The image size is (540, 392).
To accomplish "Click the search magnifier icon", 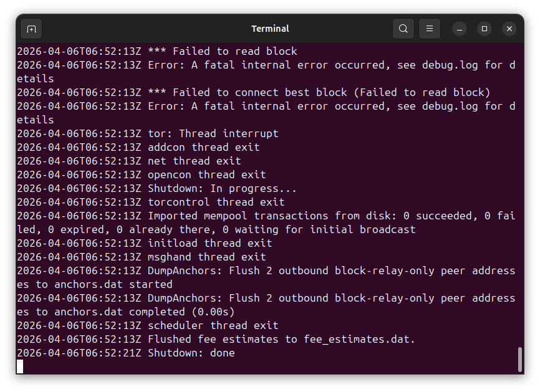I will pos(403,29).
